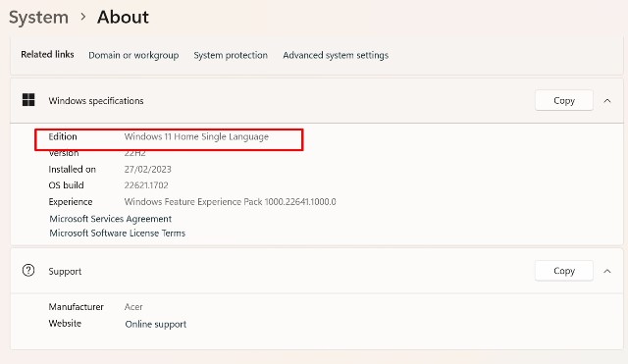Image resolution: width=628 pixels, height=364 pixels.
Task: Go back to System in breadcrumb
Action: pos(38,18)
